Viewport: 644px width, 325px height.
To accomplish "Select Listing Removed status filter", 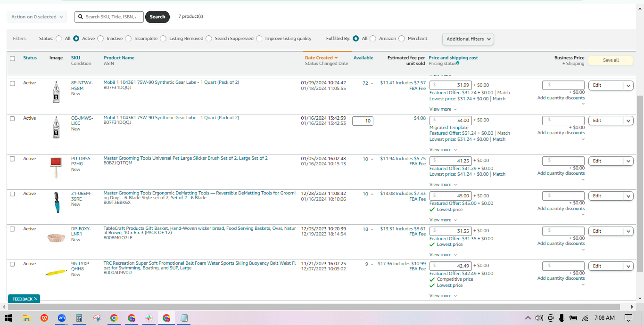I will point(163,39).
